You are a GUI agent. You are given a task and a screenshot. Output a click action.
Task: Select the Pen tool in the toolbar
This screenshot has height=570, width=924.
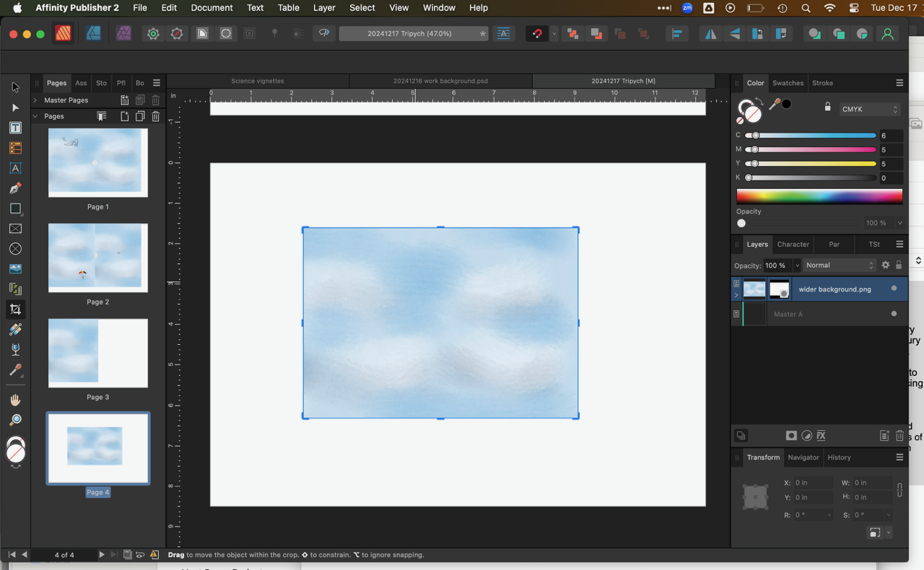pyautogui.click(x=15, y=188)
